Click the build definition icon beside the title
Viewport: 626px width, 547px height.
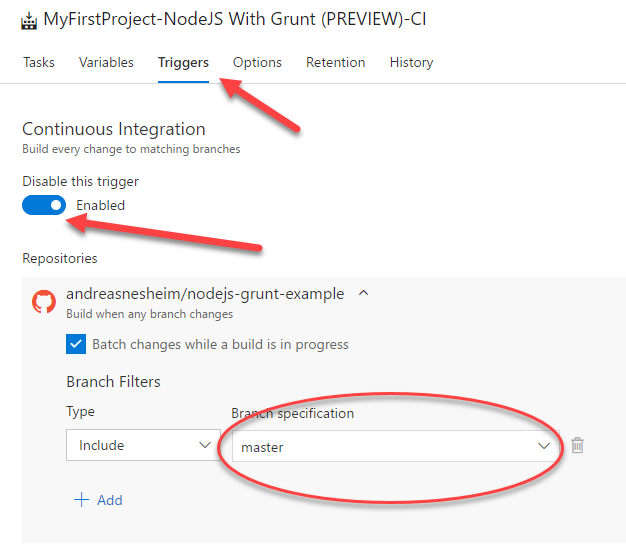click(29, 21)
